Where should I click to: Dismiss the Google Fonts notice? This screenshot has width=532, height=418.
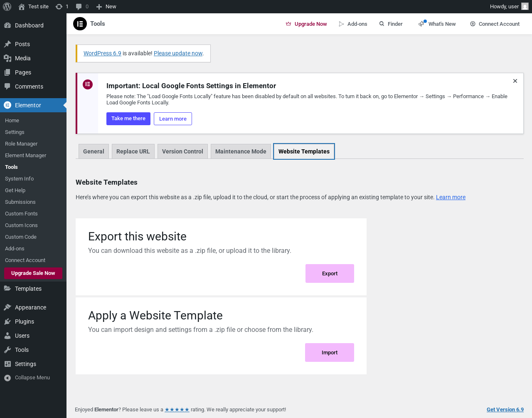(515, 81)
